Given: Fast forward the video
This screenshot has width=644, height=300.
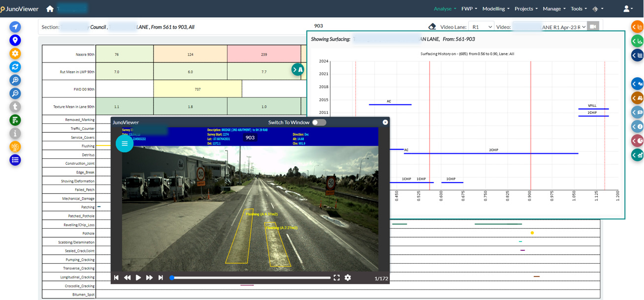Looking at the screenshot, I should coord(149,278).
